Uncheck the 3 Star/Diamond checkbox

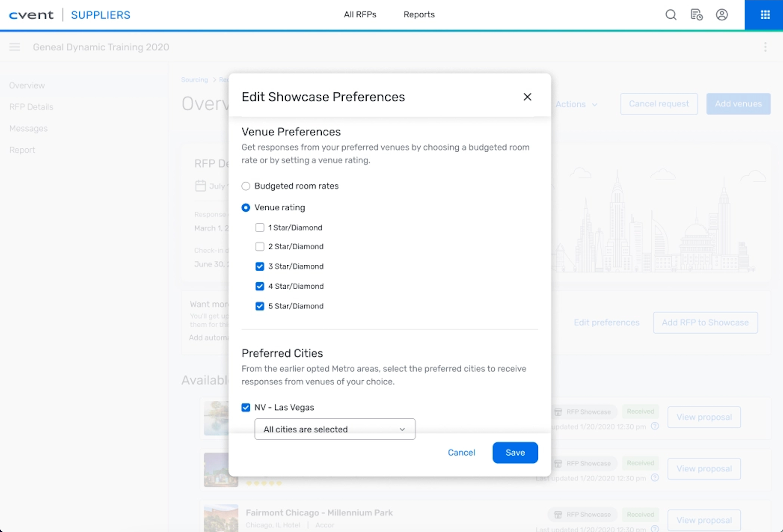(x=260, y=267)
